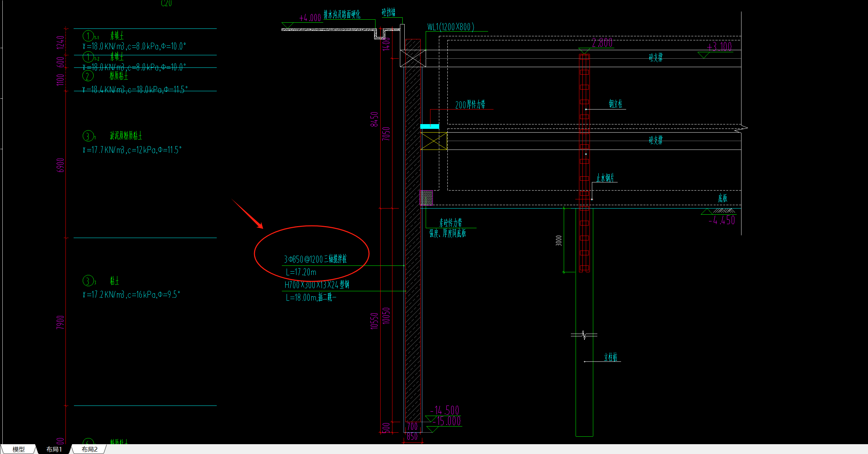Open the 布局1 layout tab

click(54, 449)
